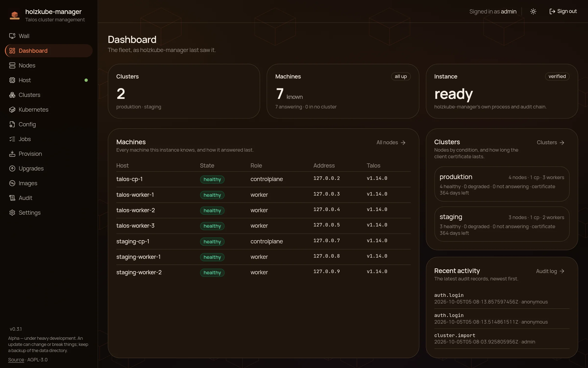
Task: Click the Clusters summary card showing 2
Action: coord(184,91)
